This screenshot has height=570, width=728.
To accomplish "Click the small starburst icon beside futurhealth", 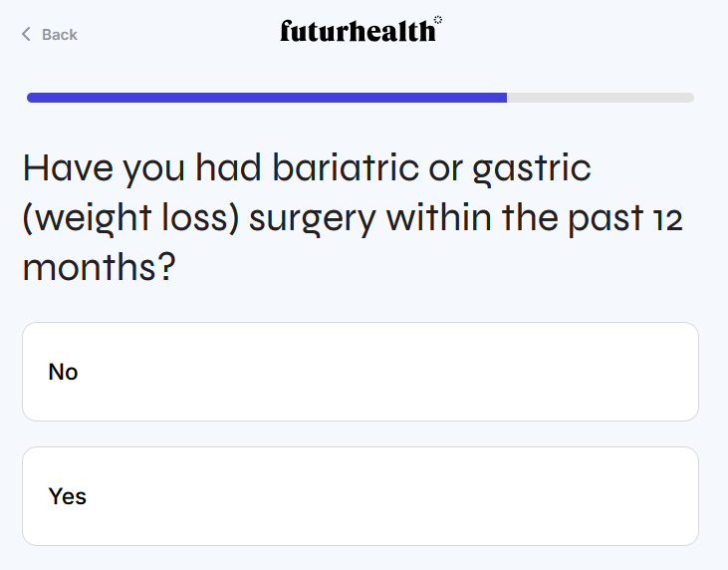I will [438, 19].
